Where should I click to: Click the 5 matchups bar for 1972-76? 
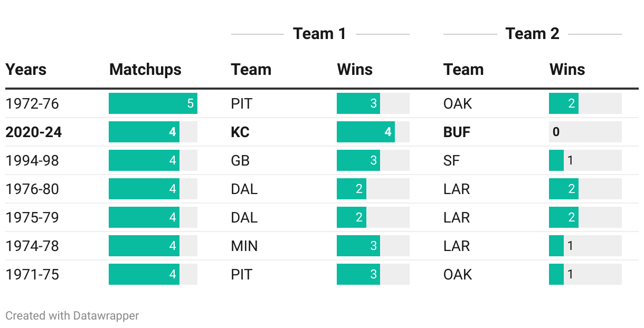point(153,104)
